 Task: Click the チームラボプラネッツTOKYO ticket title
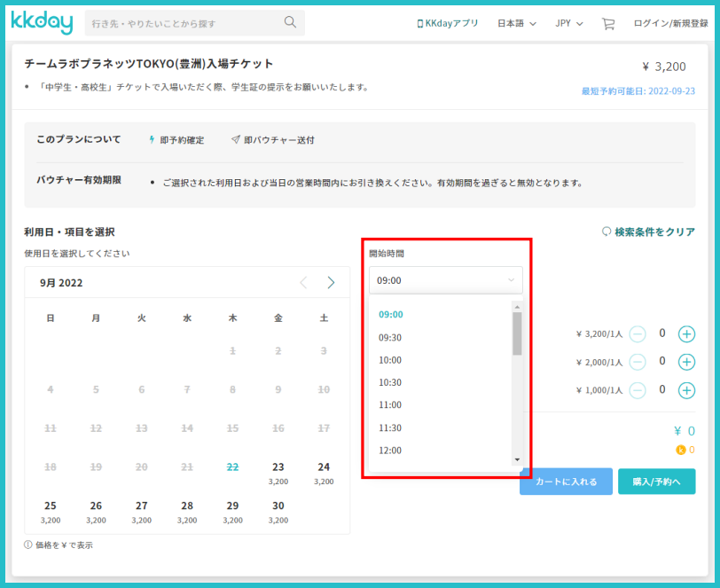tap(148, 63)
